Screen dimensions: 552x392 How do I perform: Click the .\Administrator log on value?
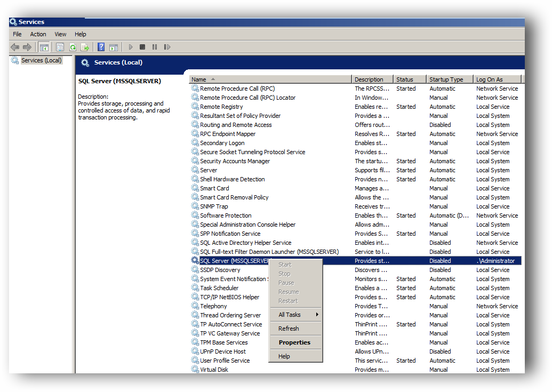click(495, 261)
